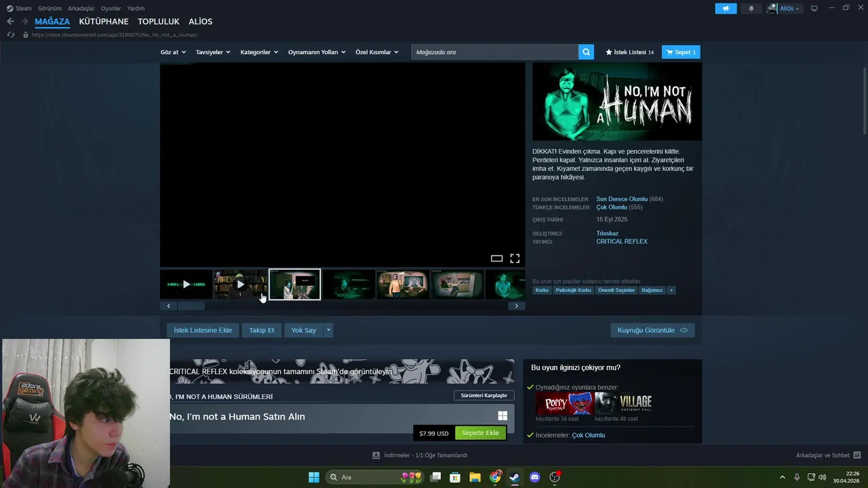868x488 pixels.
Task: Click the Windows platform icon on purchase box
Action: pos(502,416)
